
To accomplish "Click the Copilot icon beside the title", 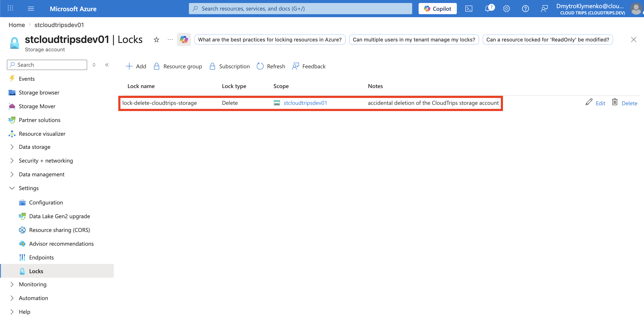I will tap(184, 40).
